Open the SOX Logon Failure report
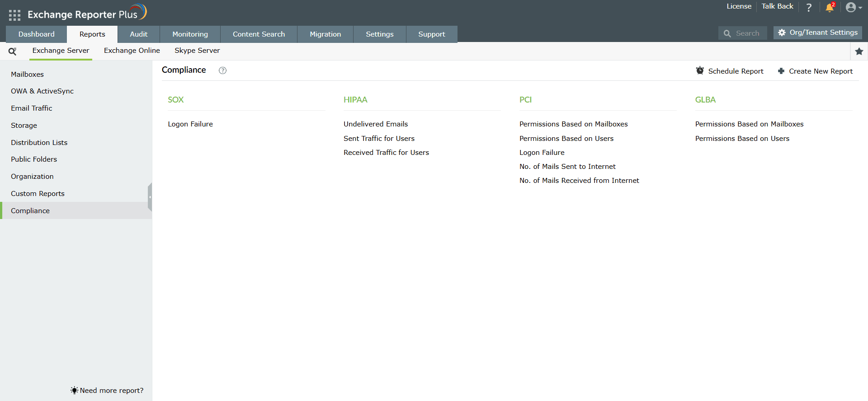The width and height of the screenshot is (868, 401). coord(190,124)
